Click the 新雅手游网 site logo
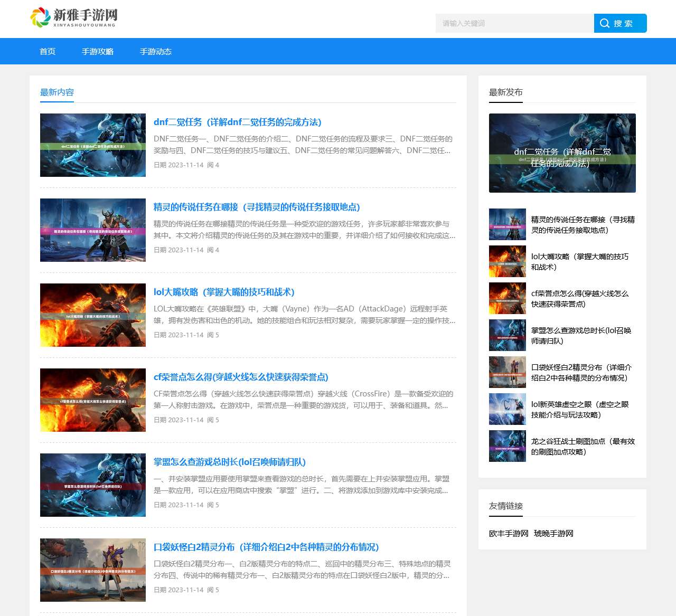 click(x=74, y=18)
